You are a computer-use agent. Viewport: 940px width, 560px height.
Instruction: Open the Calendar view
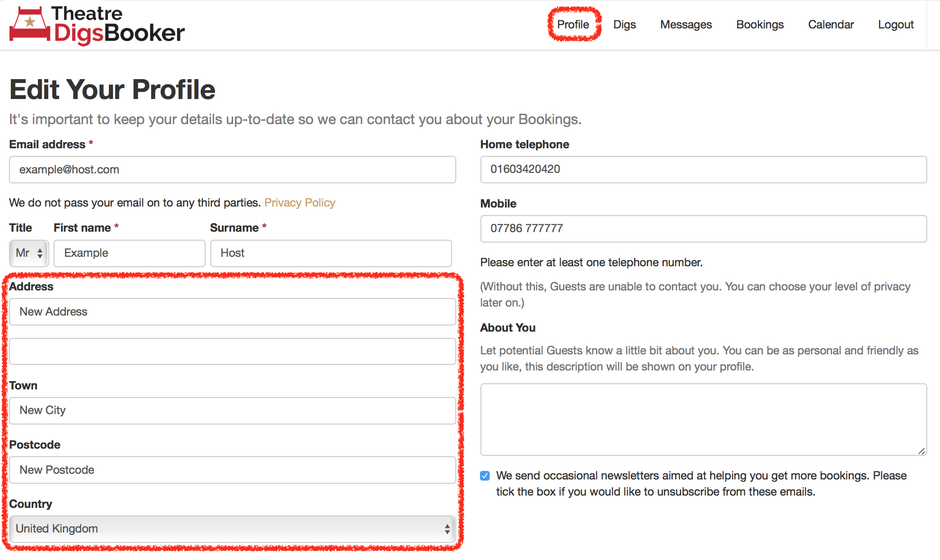[x=831, y=25]
